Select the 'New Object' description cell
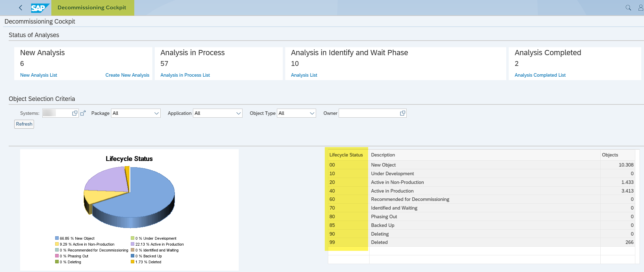 click(485, 165)
